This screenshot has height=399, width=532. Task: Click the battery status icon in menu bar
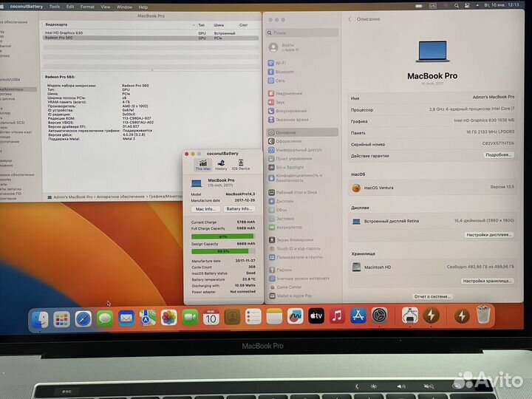(x=419, y=6)
